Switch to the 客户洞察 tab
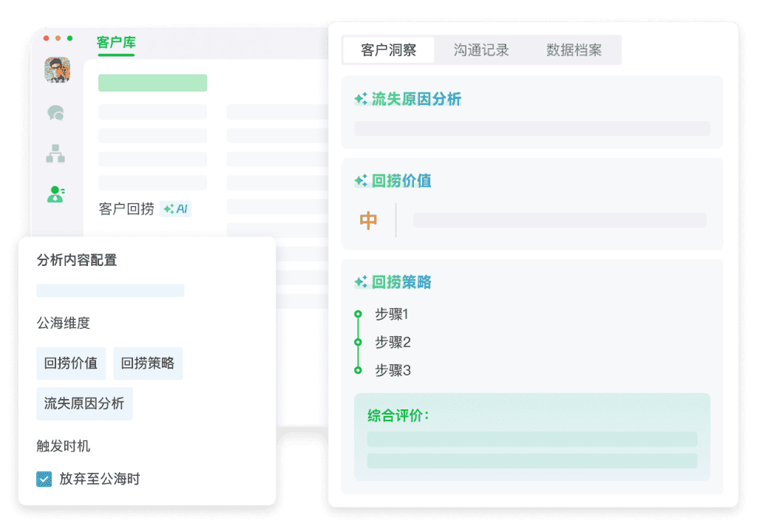Viewport: 757px width, 532px height. click(x=388, y=50)
